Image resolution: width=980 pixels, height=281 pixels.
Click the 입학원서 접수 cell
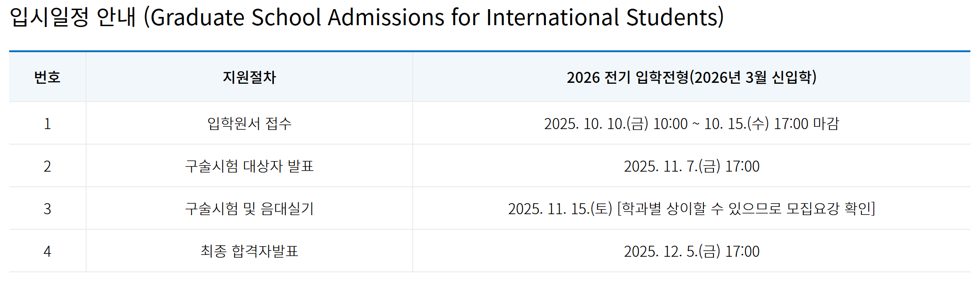point(249,124)
